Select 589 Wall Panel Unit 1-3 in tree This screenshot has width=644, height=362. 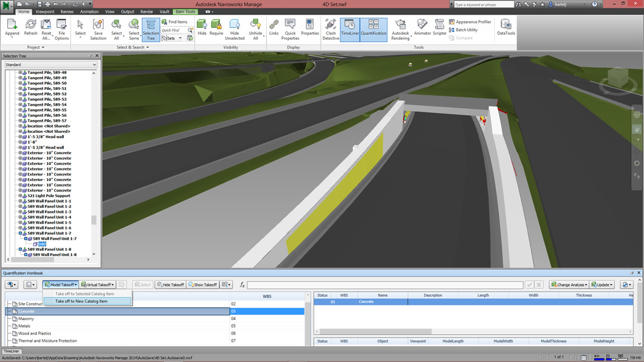[49, 212]
